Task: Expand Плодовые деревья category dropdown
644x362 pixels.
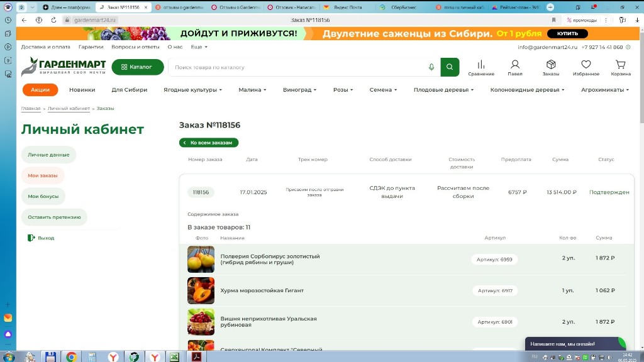Action: tap(443, 89)
